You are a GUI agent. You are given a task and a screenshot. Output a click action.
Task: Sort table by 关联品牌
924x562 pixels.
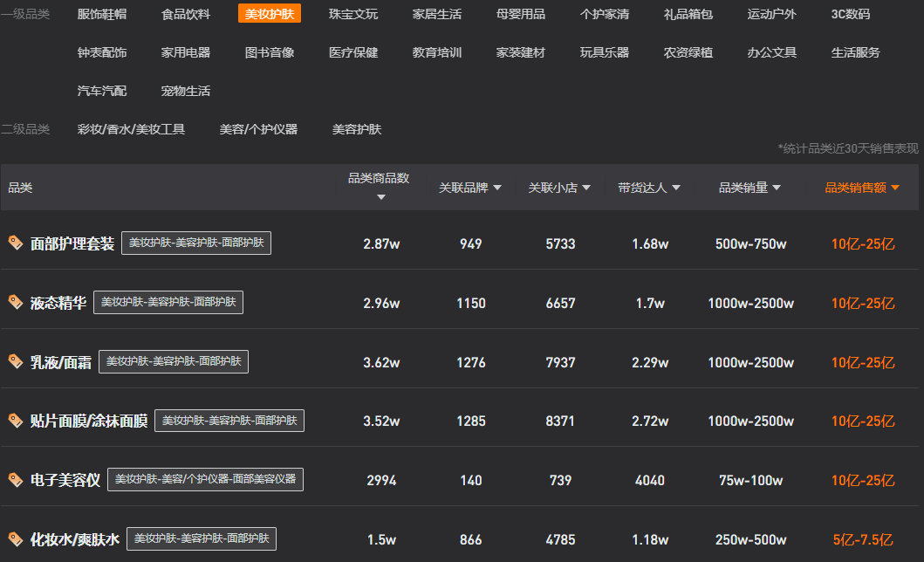(x=470, y=188)
